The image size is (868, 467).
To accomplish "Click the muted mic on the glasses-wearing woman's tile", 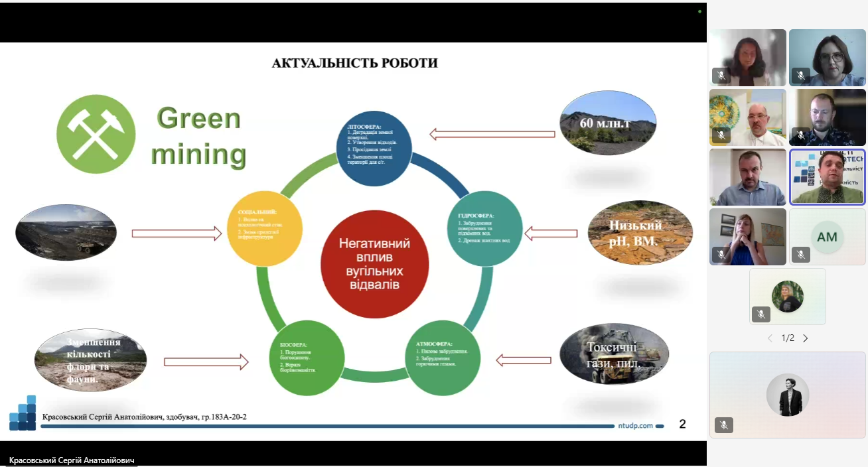I will point(801,76).
